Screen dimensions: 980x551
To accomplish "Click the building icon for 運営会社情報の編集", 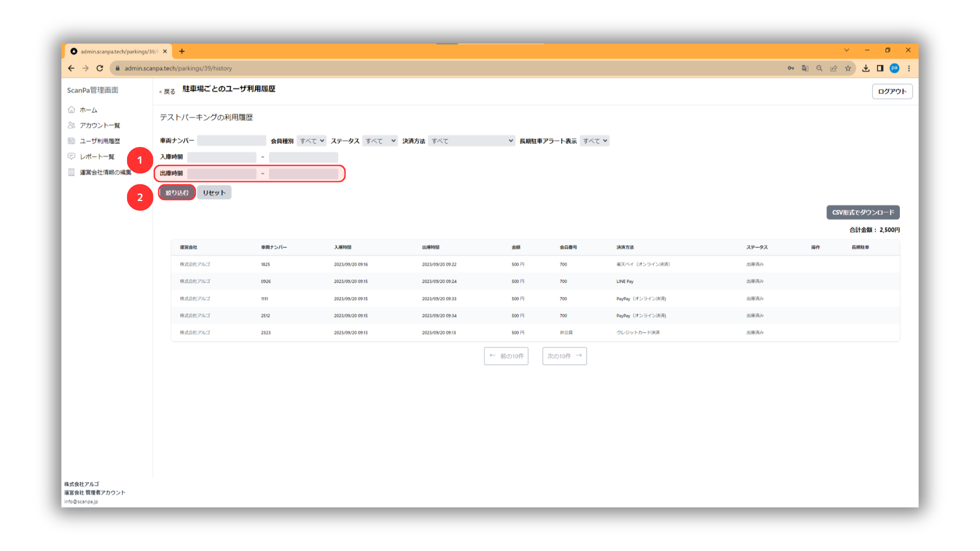I will [71, 172].
